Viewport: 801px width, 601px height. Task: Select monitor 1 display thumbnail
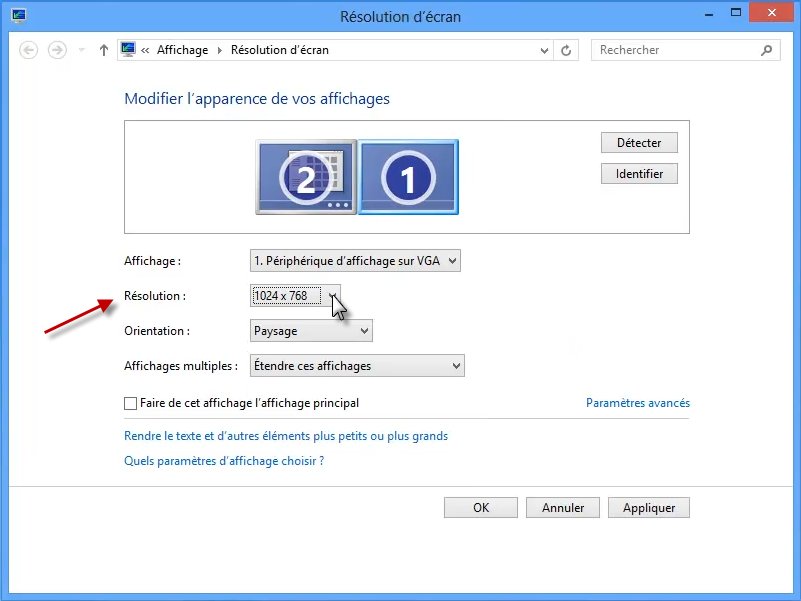(x=408, y=176)
